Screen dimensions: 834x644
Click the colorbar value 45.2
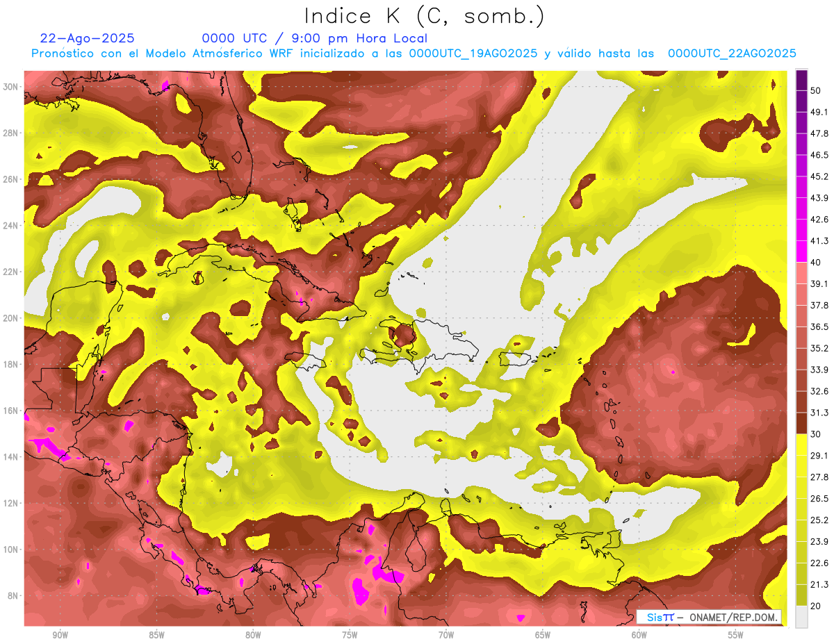pyautogui.click(x=819, y=176)
